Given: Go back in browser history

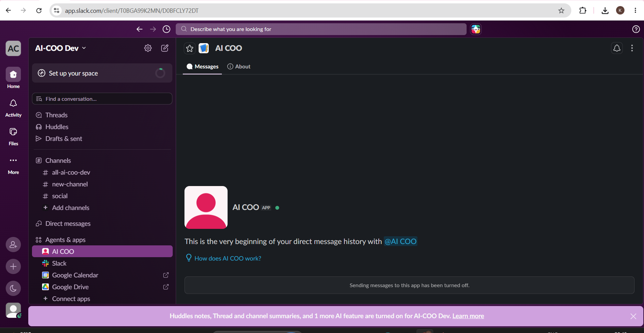Looking at the screenshot, I should pos(8,10).
